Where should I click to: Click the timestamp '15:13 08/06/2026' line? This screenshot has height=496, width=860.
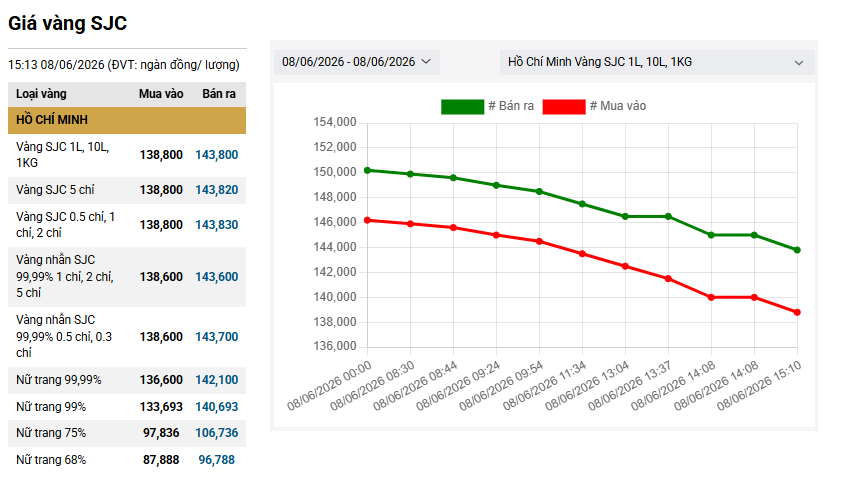(x=124, y=65)
